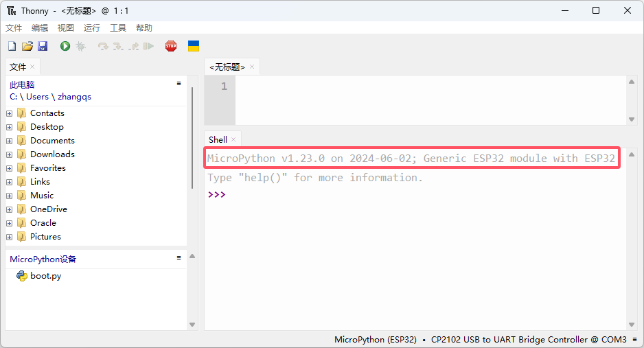The width and height of the screenshot is (644, 348).
Task: Expand the Desktop folder
Action: 10,127
